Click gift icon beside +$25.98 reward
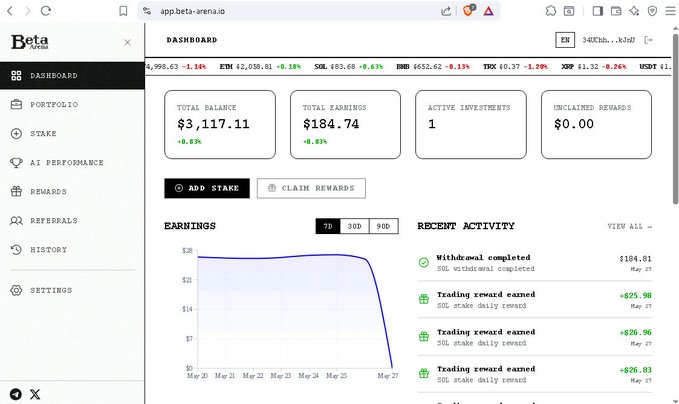 (x=424, y=299)
